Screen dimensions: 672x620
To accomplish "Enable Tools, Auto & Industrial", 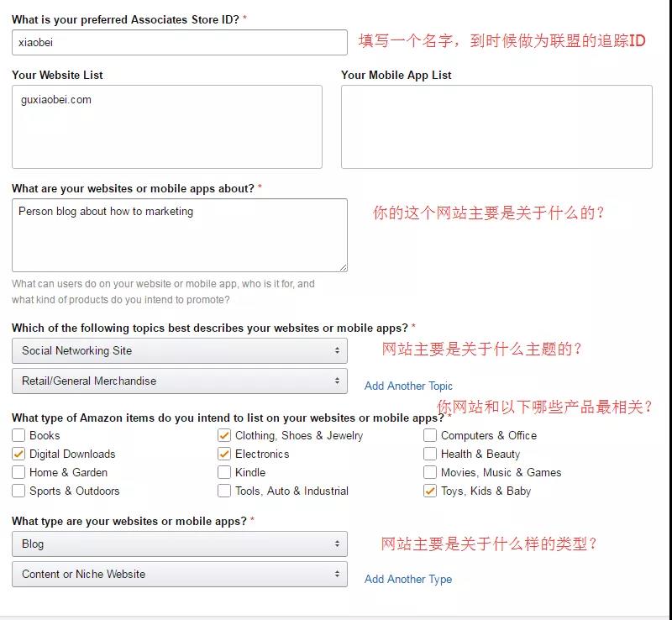I will [x=223, y=491].
